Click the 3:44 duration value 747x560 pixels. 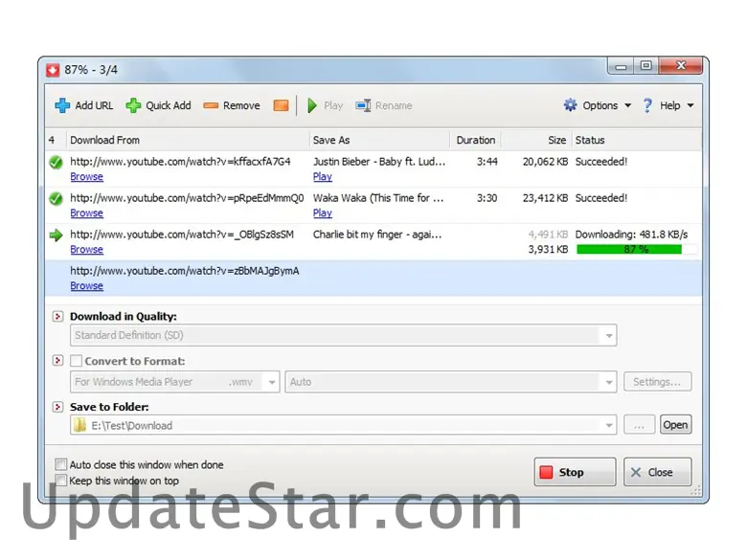pyautogui.click(x=487, y=162)
